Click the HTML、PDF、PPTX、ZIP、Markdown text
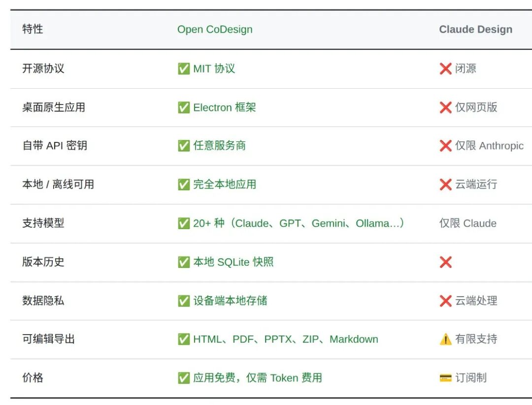Viewport: 532px width, 405px height. click(285, 339)
